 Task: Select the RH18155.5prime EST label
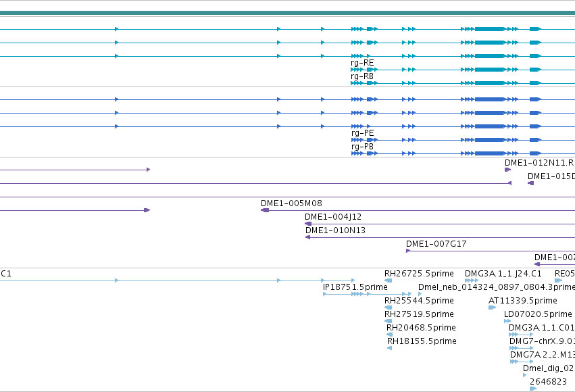point(422,341)
